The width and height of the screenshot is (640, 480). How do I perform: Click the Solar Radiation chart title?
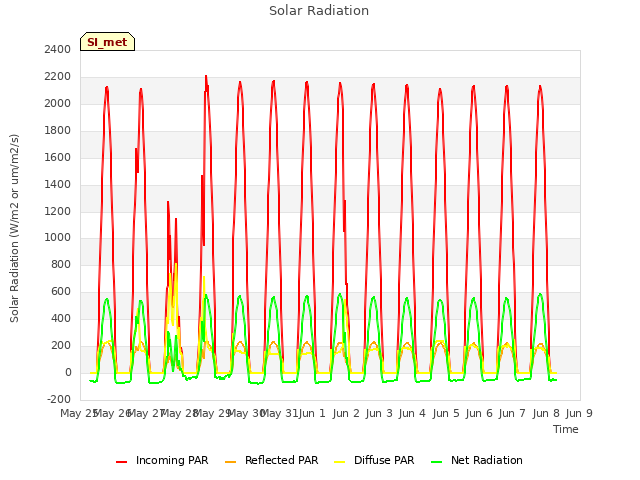pyautogui.click(x=319, y=11)
